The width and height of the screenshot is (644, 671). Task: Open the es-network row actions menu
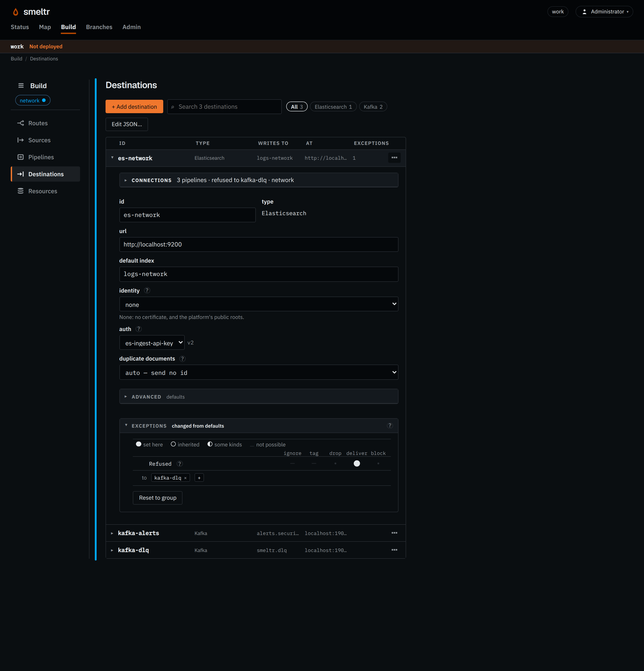click(394, 158)
